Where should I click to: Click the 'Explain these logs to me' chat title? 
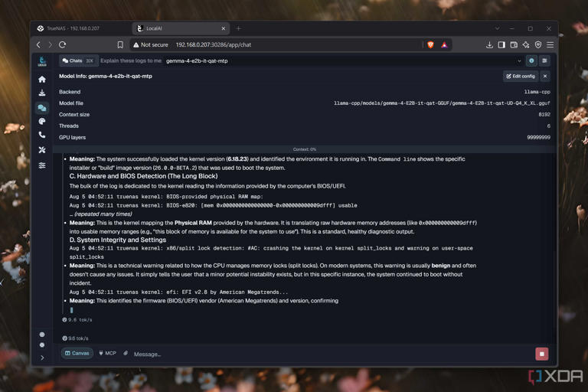coord(131,60)
